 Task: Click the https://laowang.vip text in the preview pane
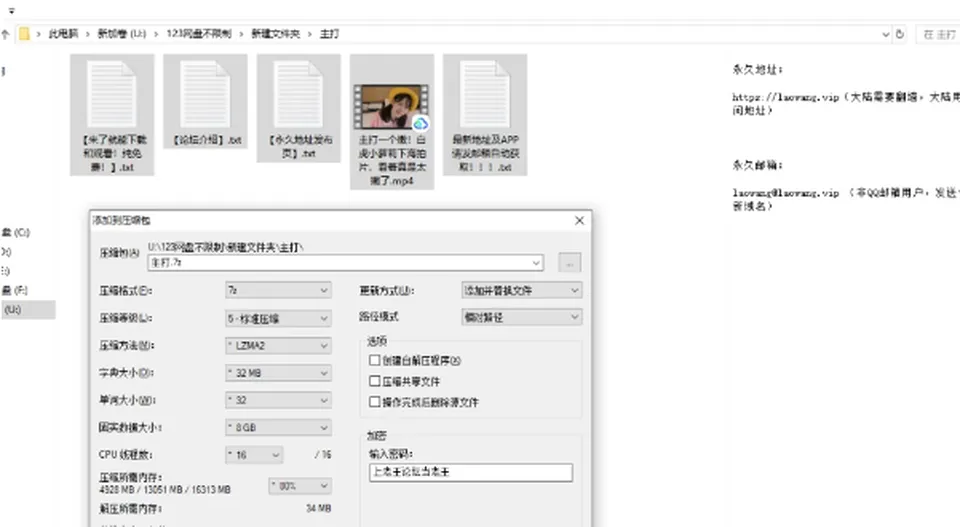(786, 97)
